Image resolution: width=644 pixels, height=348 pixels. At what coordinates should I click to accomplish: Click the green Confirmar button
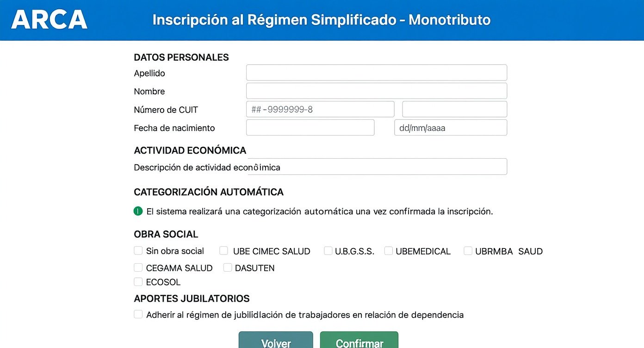tap(359, 342)
